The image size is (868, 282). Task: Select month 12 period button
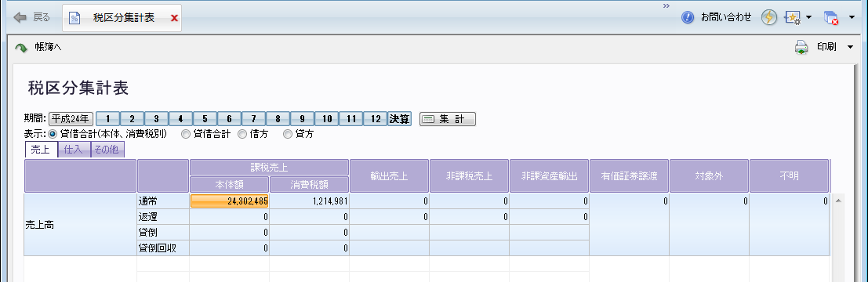coord(376,119)
